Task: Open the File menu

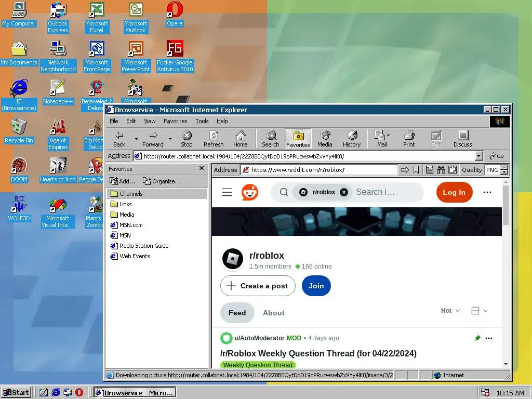Action: 114,121
